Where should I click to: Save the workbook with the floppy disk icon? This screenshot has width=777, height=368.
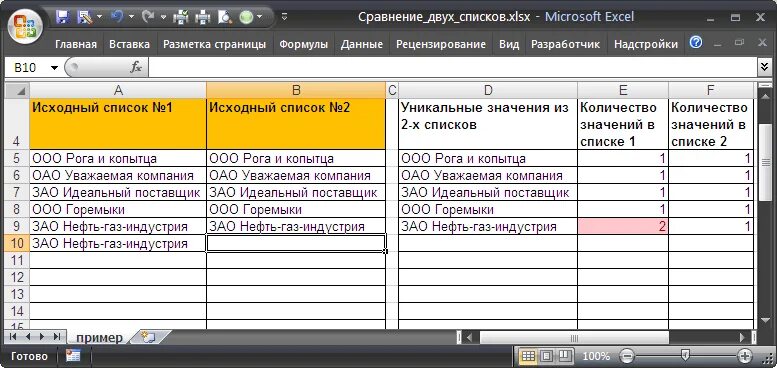coord(62,18)
